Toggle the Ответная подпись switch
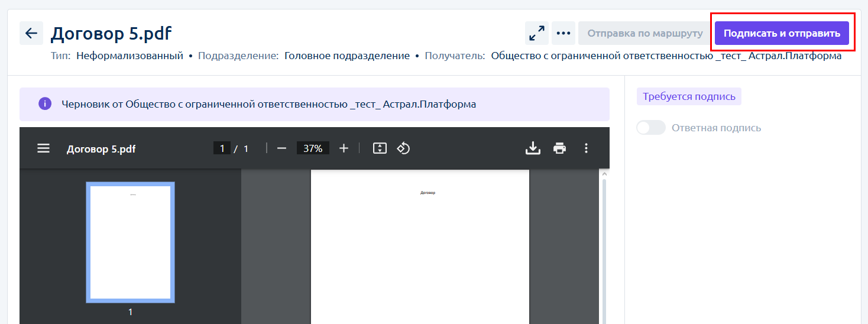868x324 pixels. coord(651,128)
